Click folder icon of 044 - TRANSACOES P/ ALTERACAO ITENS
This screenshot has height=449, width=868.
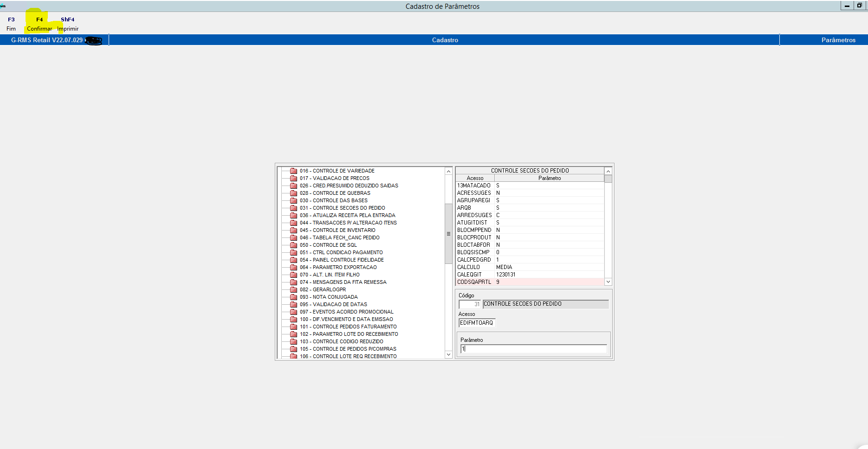(x=293, y=223)
